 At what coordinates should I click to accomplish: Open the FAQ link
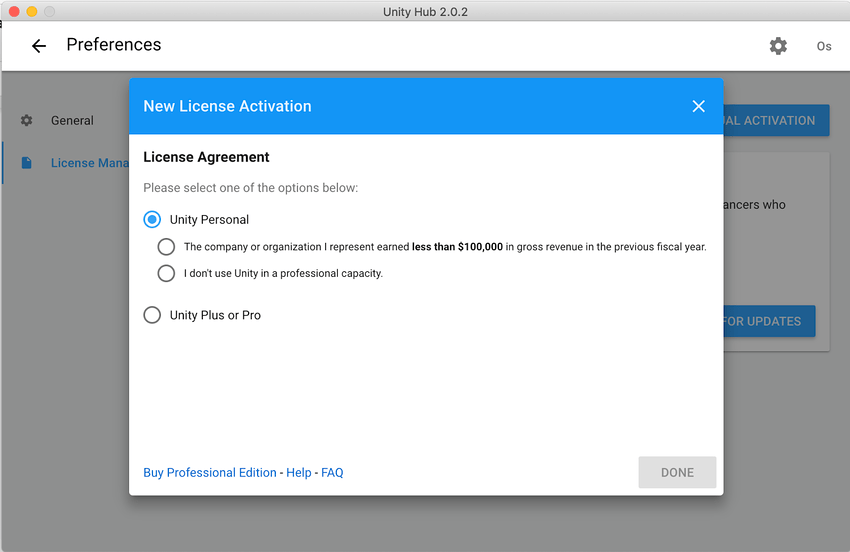[x=332, y=473]
